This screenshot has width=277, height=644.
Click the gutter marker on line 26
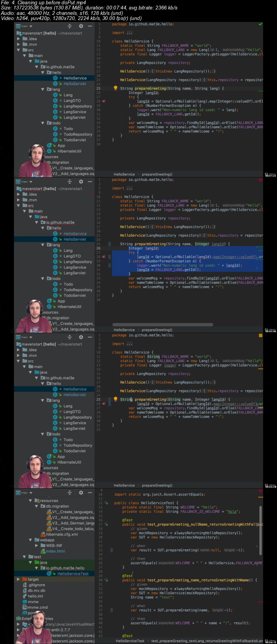coord(104,404)
